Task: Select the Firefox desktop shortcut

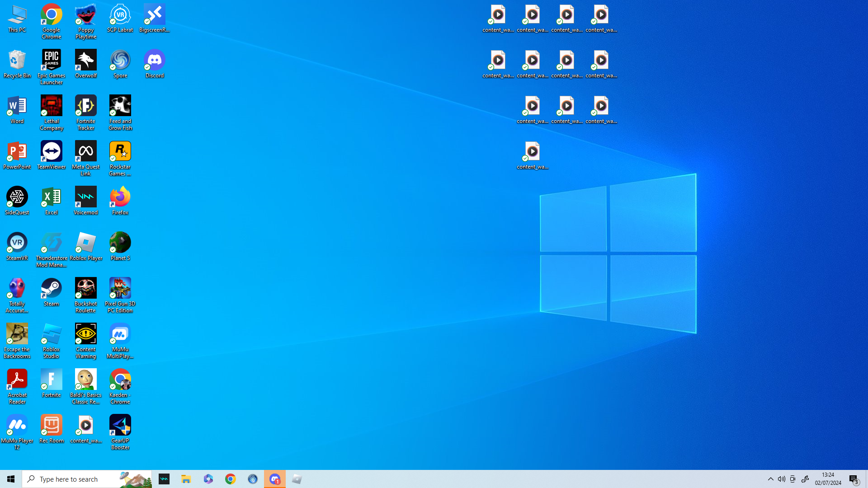Action: click(120, 201)
